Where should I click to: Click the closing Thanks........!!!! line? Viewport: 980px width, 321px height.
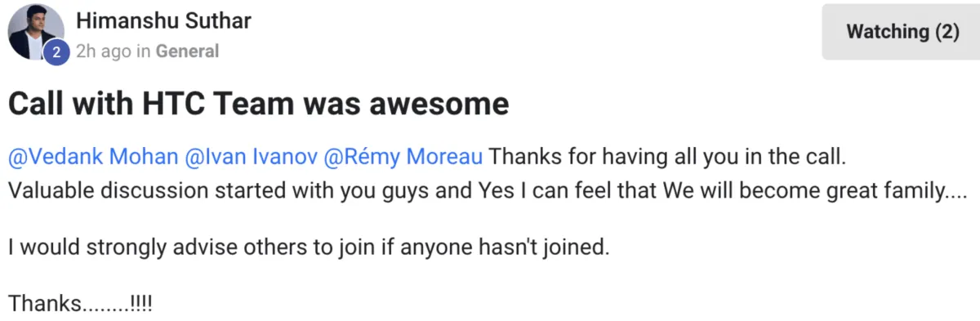coord(80,303)
